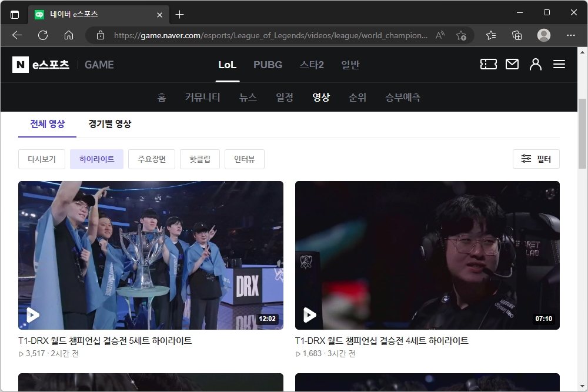Select the 다시보기 filter chip
588x392 pixels.
(42, 159)
